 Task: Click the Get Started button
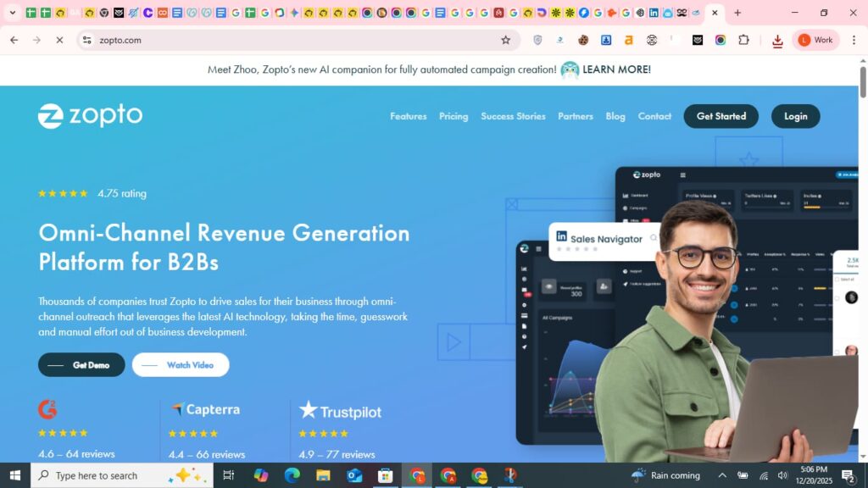click(x=721, y=116)
